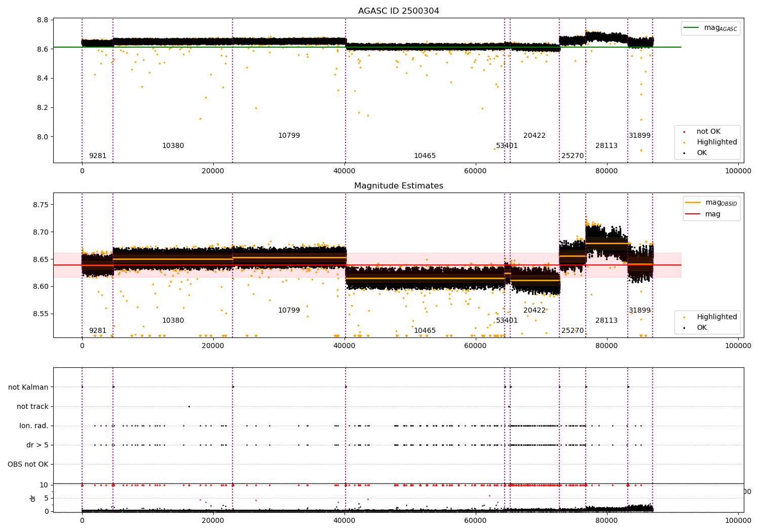The image size is (760, 532).
Task: Click the 'not track' axis label
Action: point(32,407)
